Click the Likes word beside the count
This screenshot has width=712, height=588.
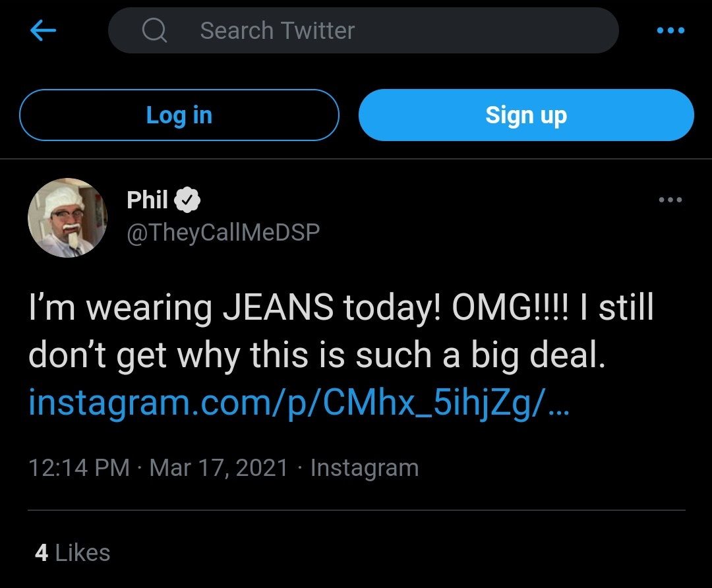[x=82, y=552]
